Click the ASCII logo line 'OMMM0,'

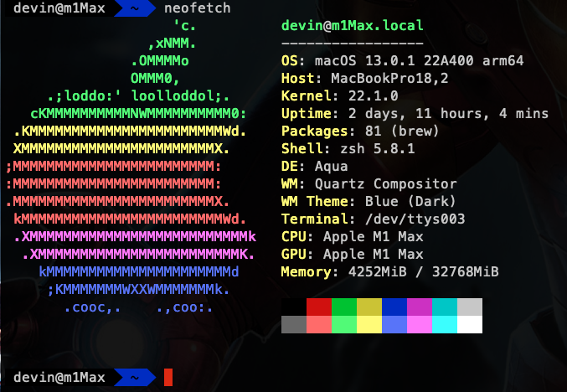click(x=155, y=79)
